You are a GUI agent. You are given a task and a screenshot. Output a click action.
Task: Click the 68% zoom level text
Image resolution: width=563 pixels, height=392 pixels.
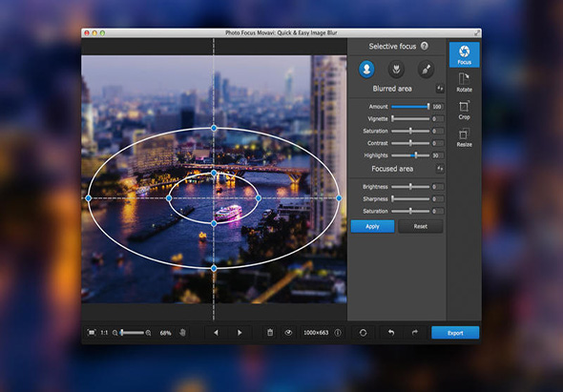click(x=165, y=333)
